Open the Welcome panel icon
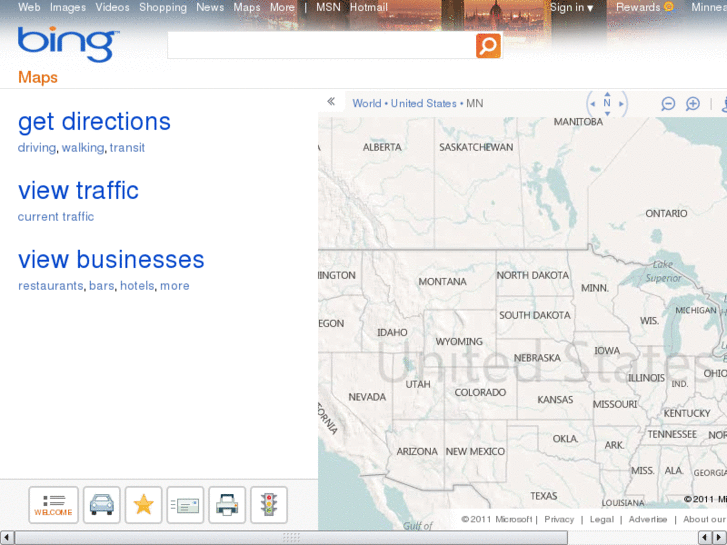 tap(53, 505)
